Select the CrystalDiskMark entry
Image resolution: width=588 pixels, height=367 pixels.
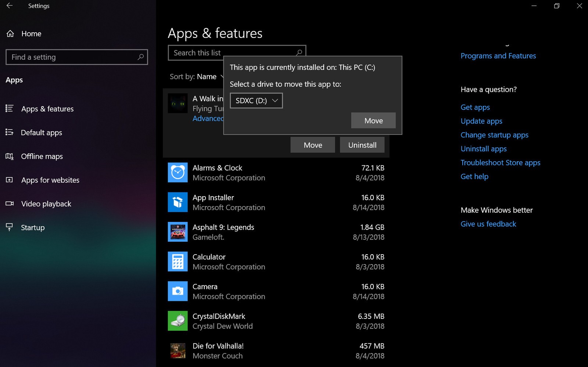276,321
